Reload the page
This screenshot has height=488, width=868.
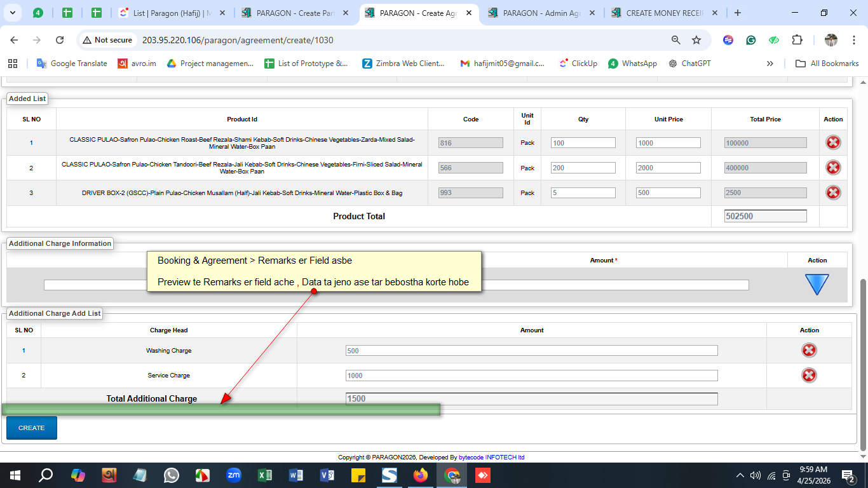(x=60, y=40)
